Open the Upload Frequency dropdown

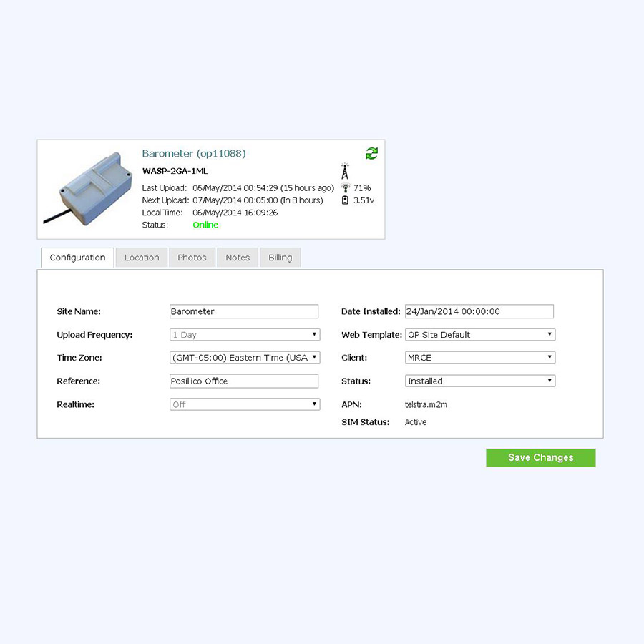245,335
